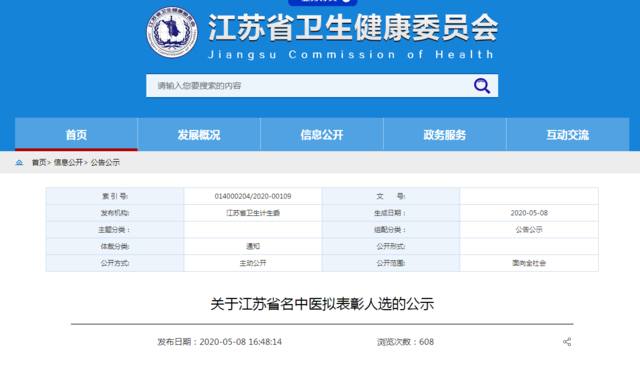Click the 生成日期 label cell
640x371 pixels.
click(x=391, y=213)
